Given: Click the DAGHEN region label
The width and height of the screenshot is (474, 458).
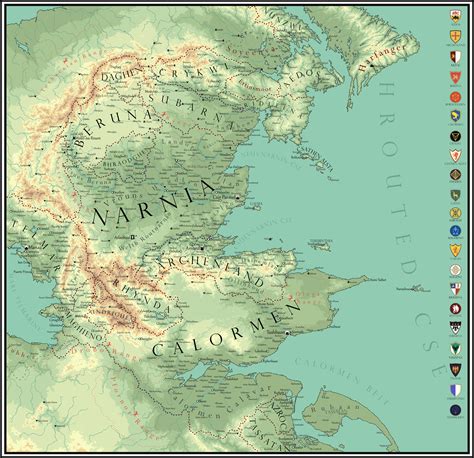Looking at the screenshot, I should [x=121, y=75].
